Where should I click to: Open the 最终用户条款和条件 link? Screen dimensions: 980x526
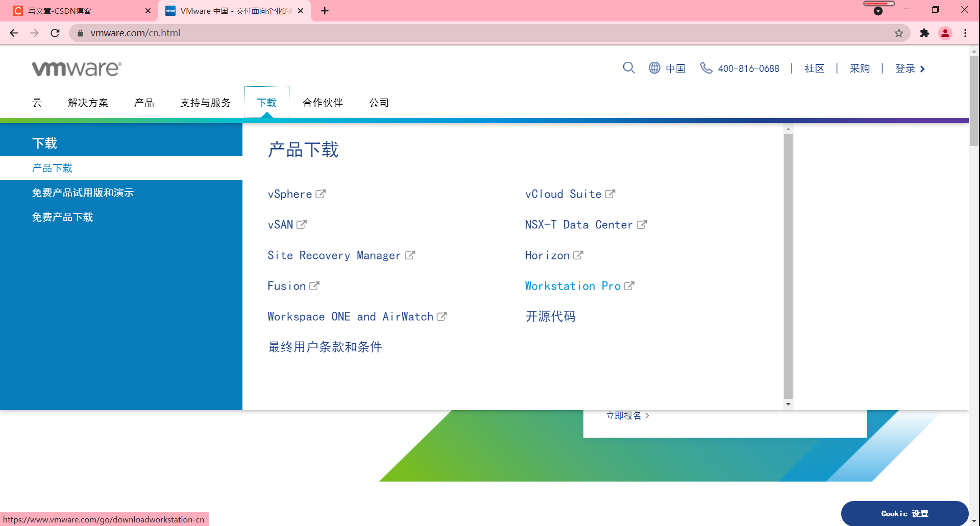tap(325, 347)
